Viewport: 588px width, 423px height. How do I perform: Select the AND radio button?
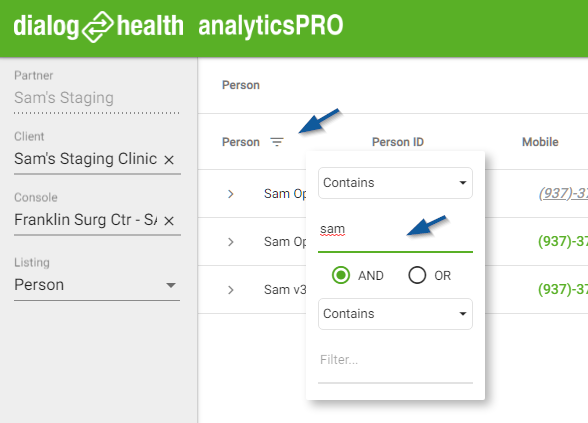[x=341, y=275]
